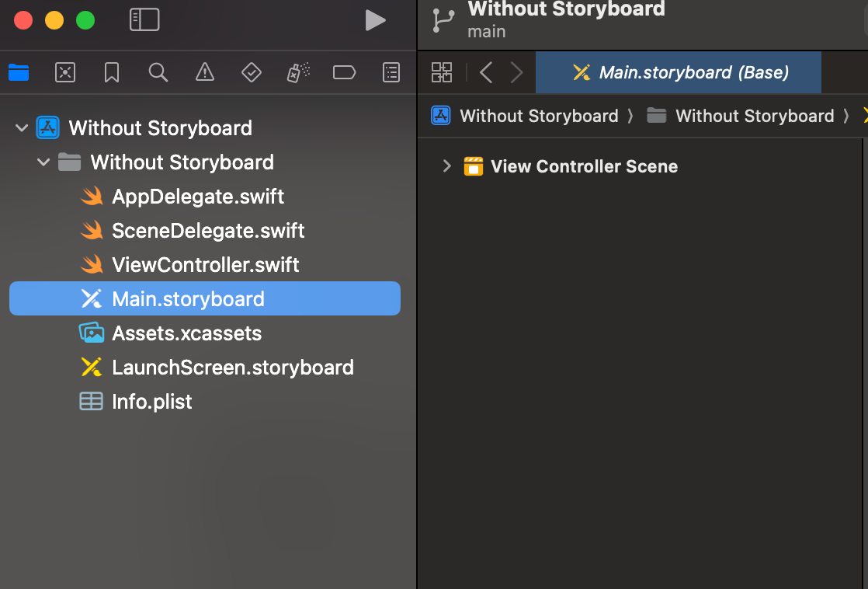Open the Test navigator

pyautogui.click(x=251, y=71)
